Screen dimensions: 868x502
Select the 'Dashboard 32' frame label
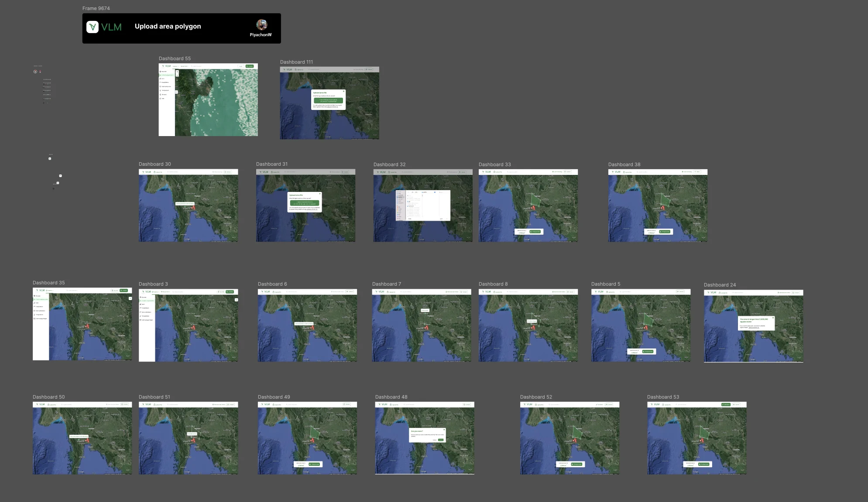pos(389,164)
